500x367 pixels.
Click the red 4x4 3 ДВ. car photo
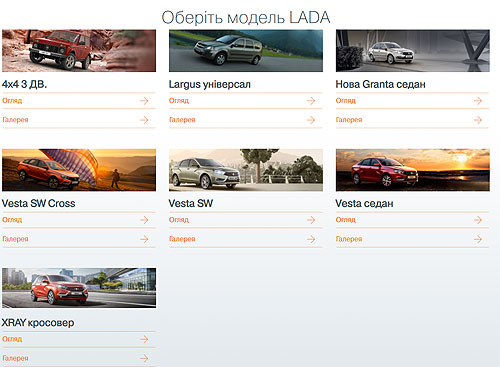[x=79, y=51]
